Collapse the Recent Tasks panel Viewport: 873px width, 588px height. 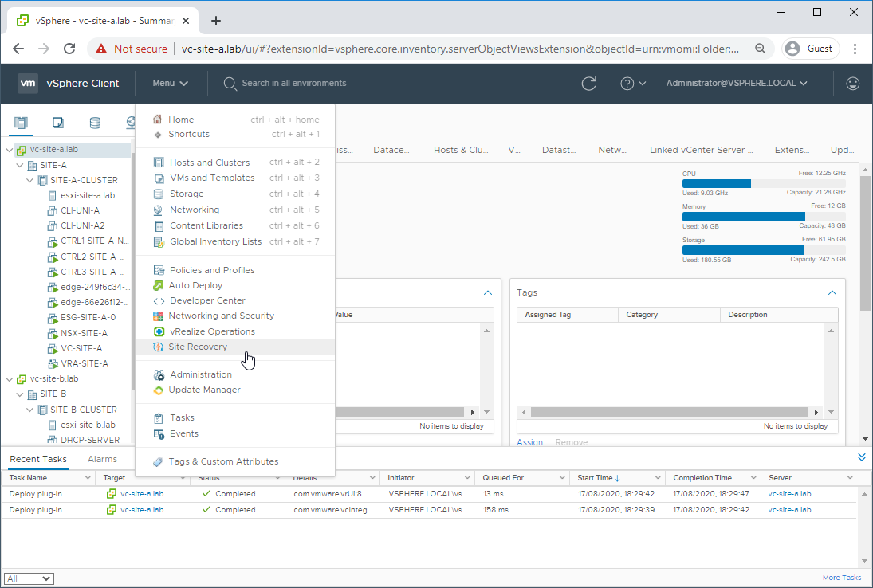click(x=861, y=457)
